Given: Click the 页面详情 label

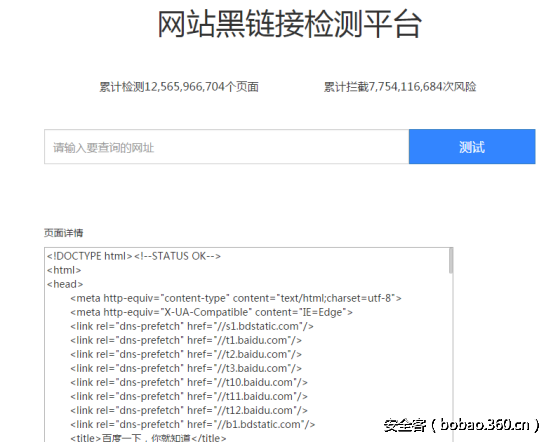Looking at the screenshot, I should click(x=64, y=233).
